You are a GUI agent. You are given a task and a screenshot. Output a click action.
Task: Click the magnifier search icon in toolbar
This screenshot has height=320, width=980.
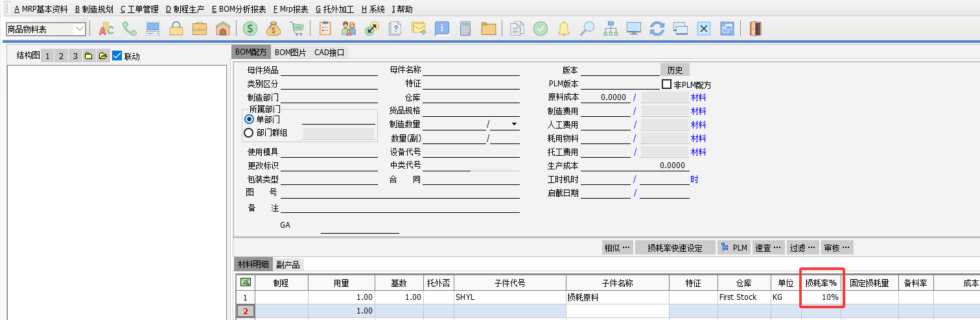[587, 29]
